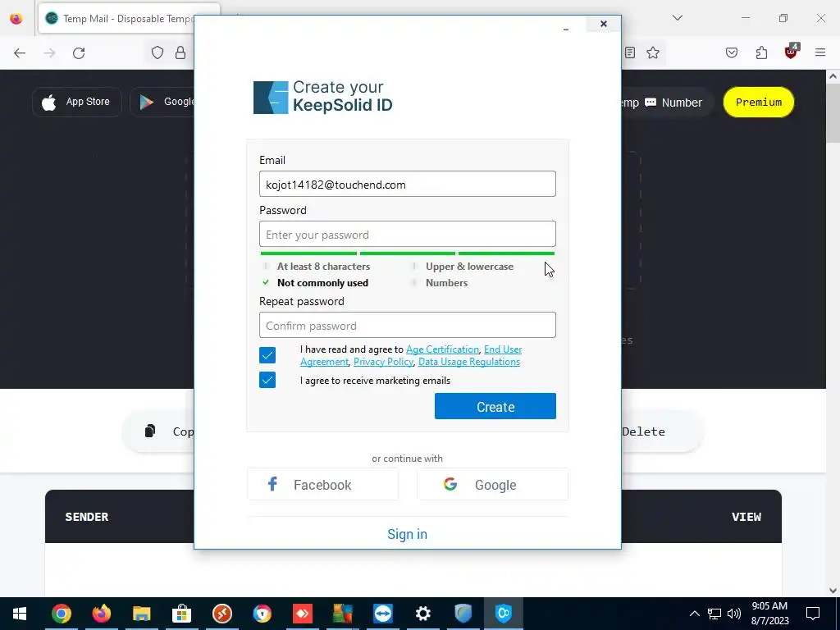Image resolution: width=840 pixels, height=630 pixels.
Task: Focus the Enter your password field
Action: click(x=407, y=234)
